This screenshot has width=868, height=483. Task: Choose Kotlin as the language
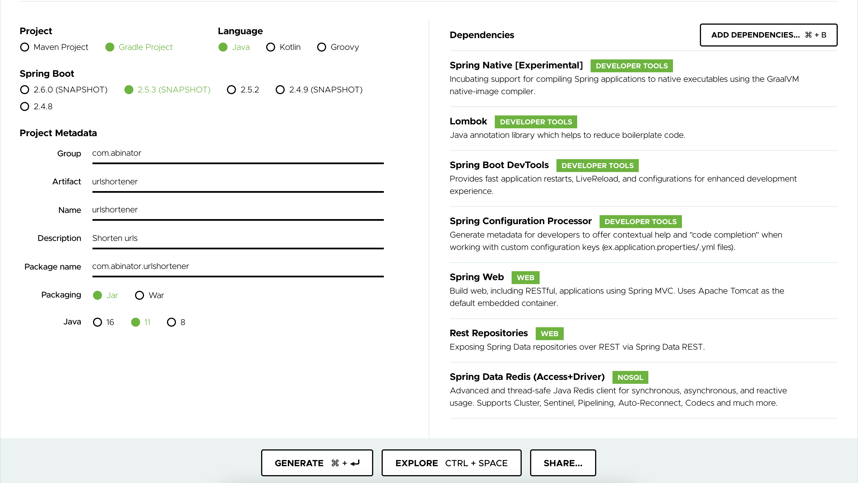point(271,47)
